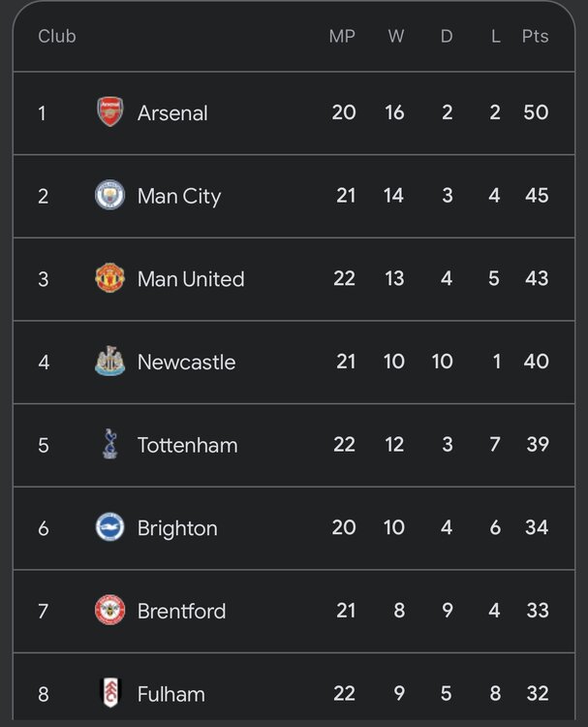Click the Pts column header
588x727 pixels.
(x=535, y=37)
